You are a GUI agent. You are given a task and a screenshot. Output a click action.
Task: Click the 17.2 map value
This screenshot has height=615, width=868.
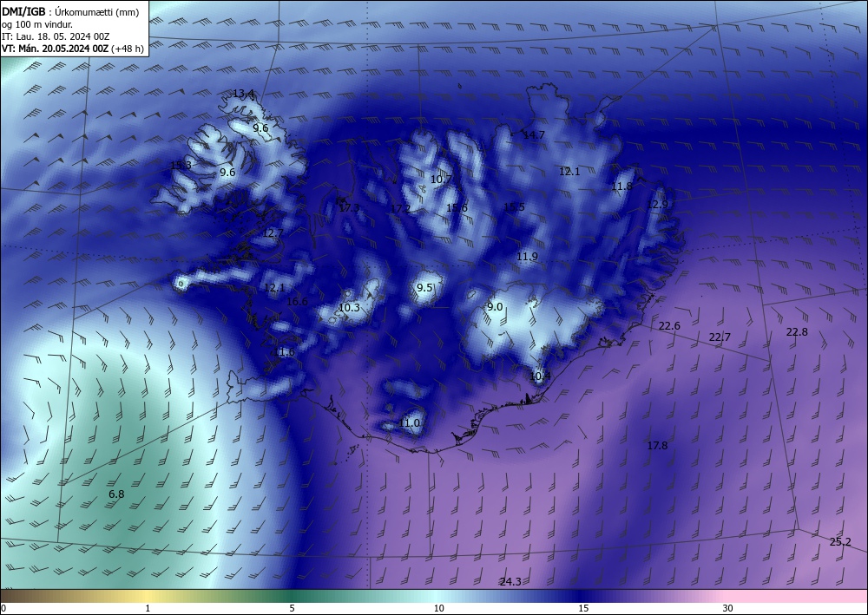pyautogui.click(x=400, y=209)
